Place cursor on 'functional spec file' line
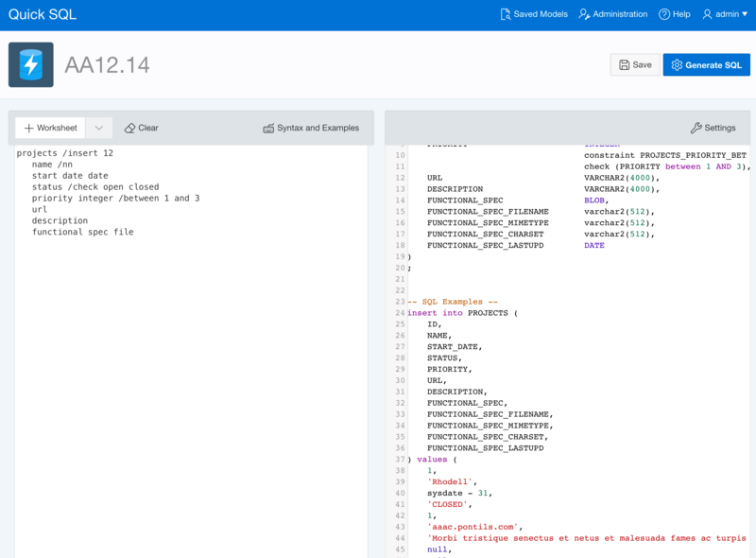756x558 pixels. [x=82, y=233]
